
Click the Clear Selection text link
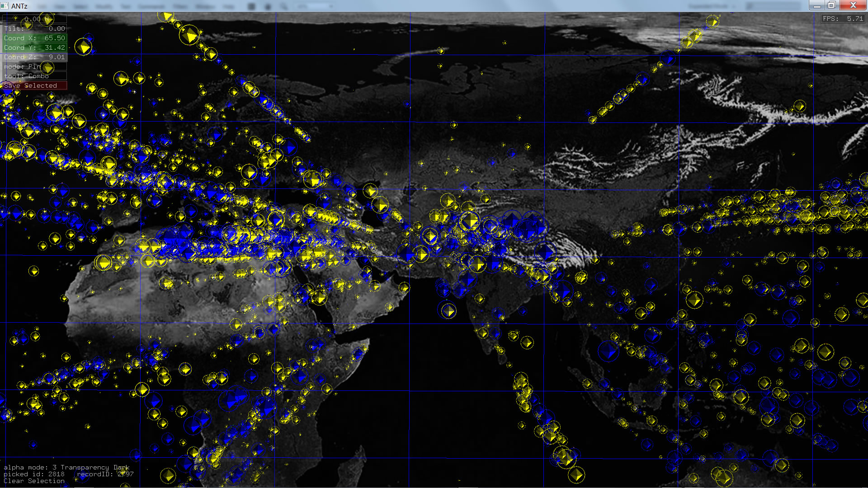click(34, 481)
